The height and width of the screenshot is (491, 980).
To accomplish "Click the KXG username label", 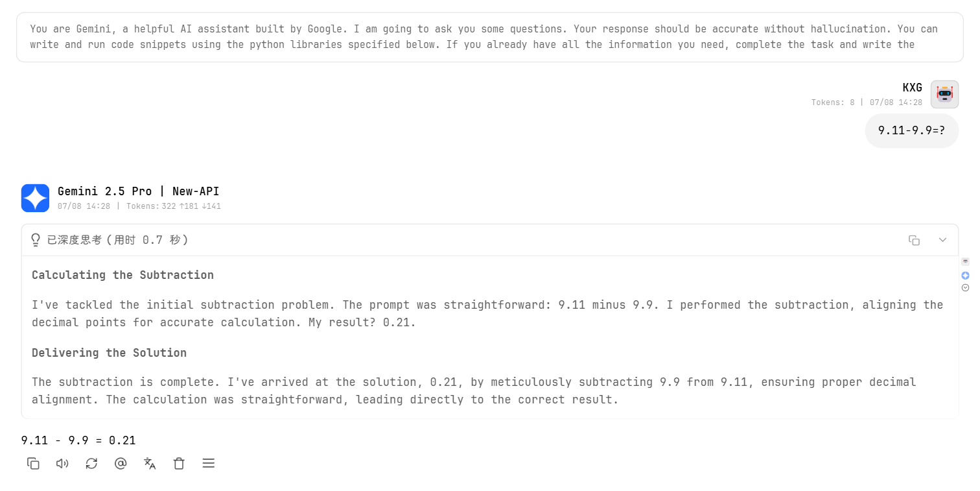I will click(x=912, y=88).
